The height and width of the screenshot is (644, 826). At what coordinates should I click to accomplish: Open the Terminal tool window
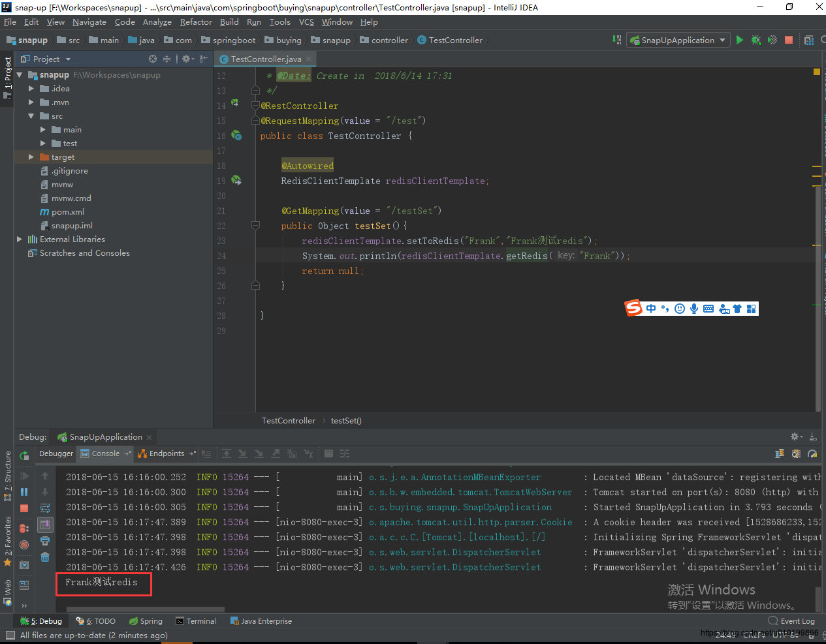pyautogui.click(x=196, y=621)
